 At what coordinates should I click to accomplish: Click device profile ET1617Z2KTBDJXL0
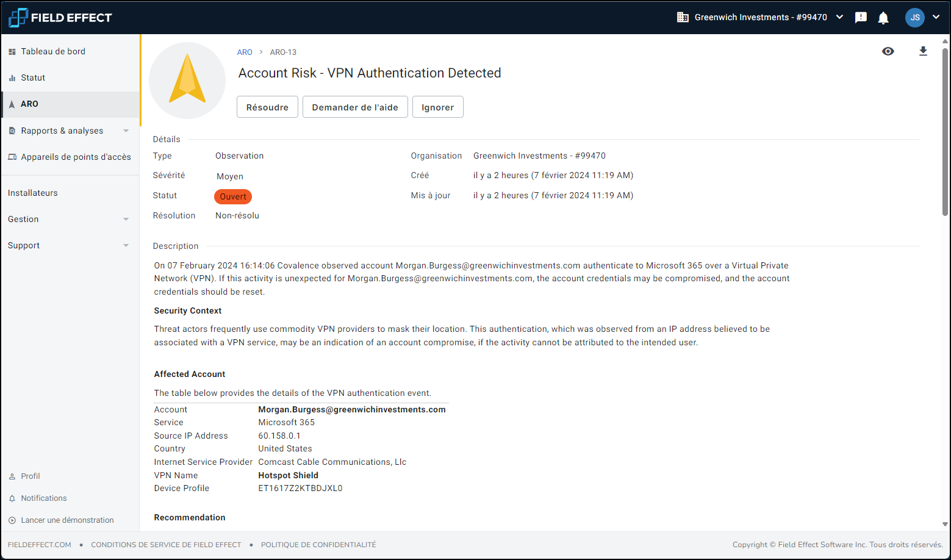[300, 488]
